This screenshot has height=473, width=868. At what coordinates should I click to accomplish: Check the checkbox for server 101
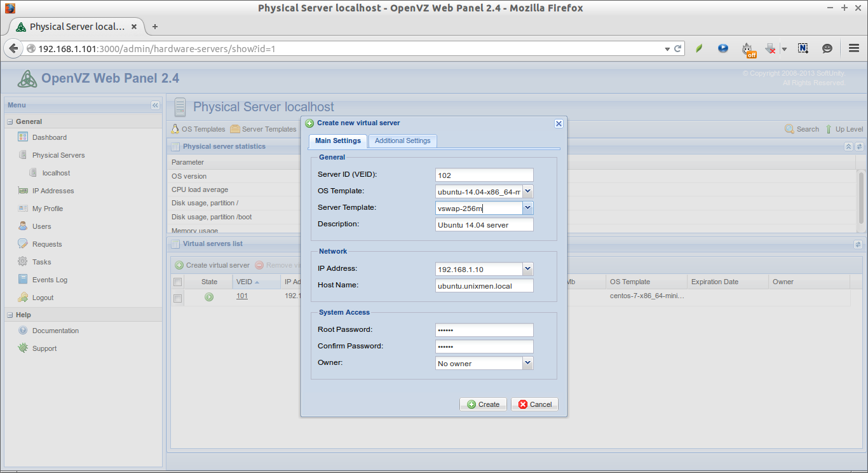pos(178,298)
